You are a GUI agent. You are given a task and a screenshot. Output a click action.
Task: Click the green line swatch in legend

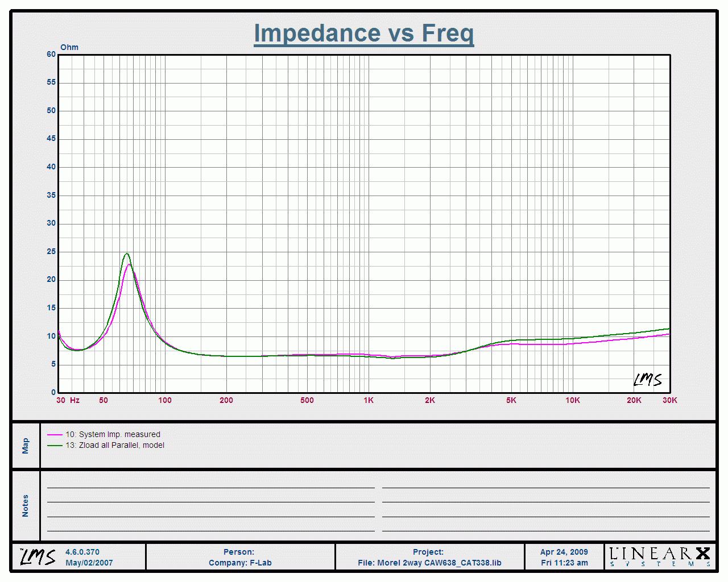(55, 446)
